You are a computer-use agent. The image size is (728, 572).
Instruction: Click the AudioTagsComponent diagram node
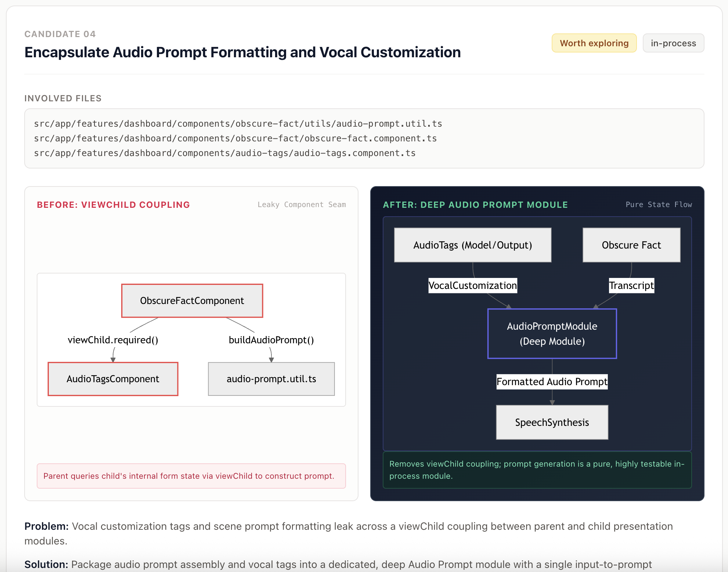tap(113, 379)
